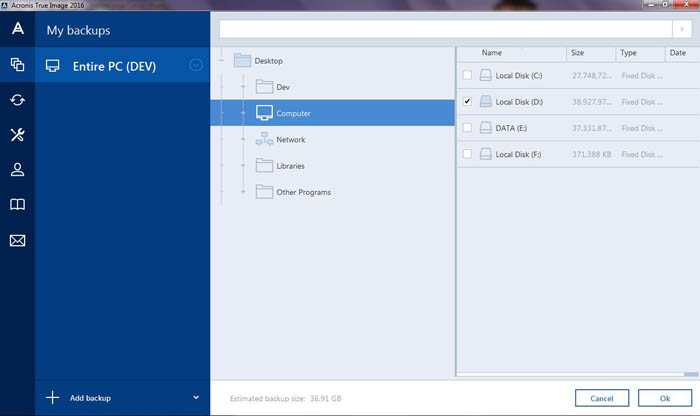Check the Local Disk (F:) checkbox
700x416 pixels.
pyautogui.click(x=467, y=154)
